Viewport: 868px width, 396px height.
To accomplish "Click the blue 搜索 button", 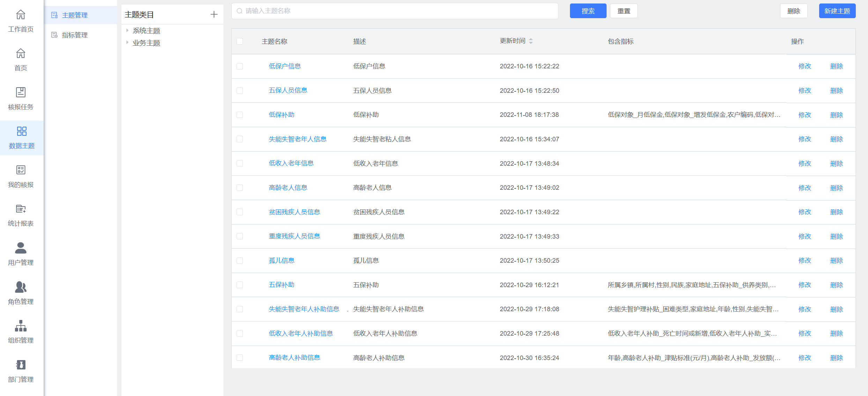I will coord(588,11).
